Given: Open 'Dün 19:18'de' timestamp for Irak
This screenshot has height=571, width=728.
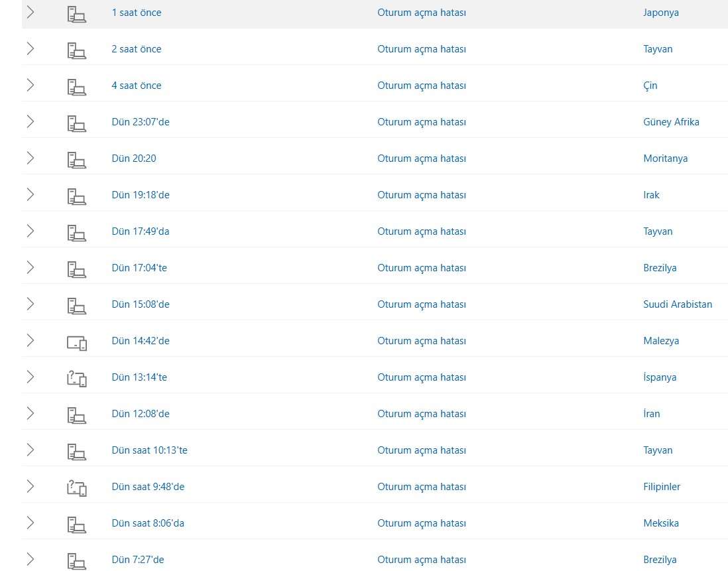Looking at the screenshot, I should pos(140,195).
